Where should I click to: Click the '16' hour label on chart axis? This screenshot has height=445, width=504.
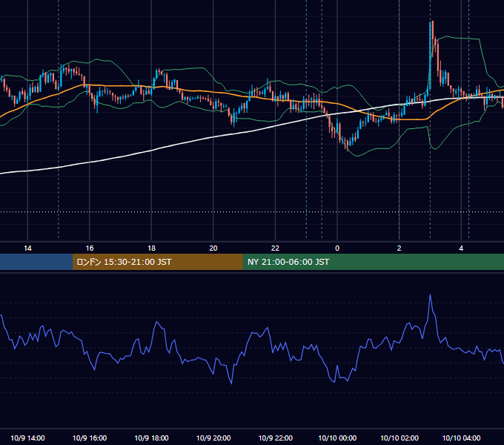(90, 248)
